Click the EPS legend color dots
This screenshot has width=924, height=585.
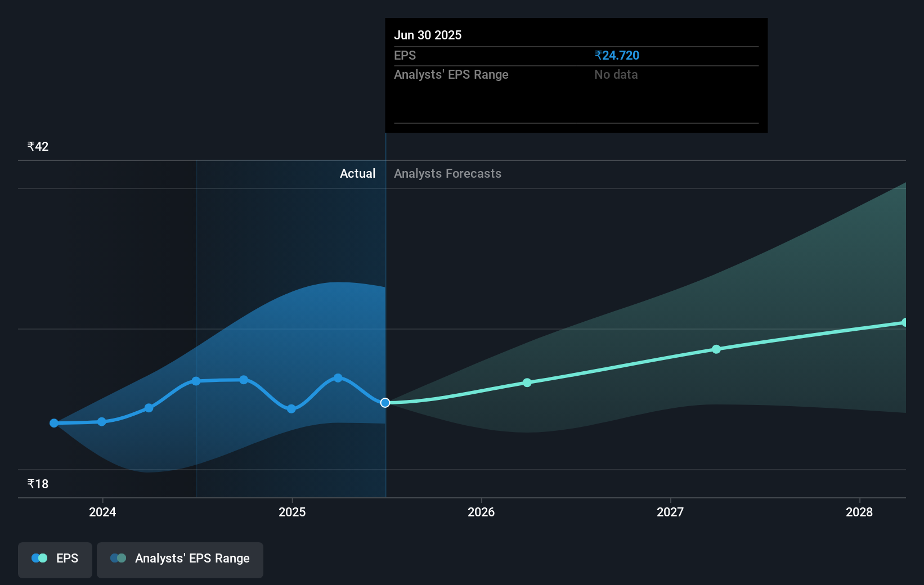[x=39, y=558]
